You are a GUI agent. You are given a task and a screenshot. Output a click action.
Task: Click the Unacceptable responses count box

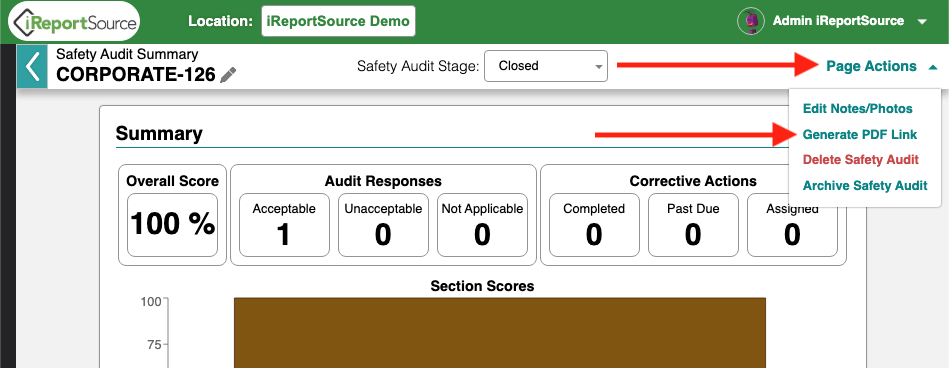click(x=383, y=225)
